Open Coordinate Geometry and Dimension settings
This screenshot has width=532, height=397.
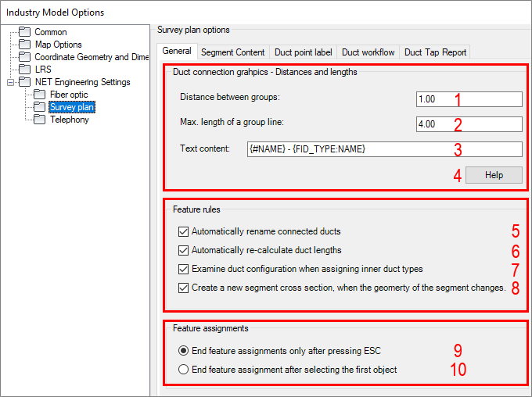coord(92,57)
